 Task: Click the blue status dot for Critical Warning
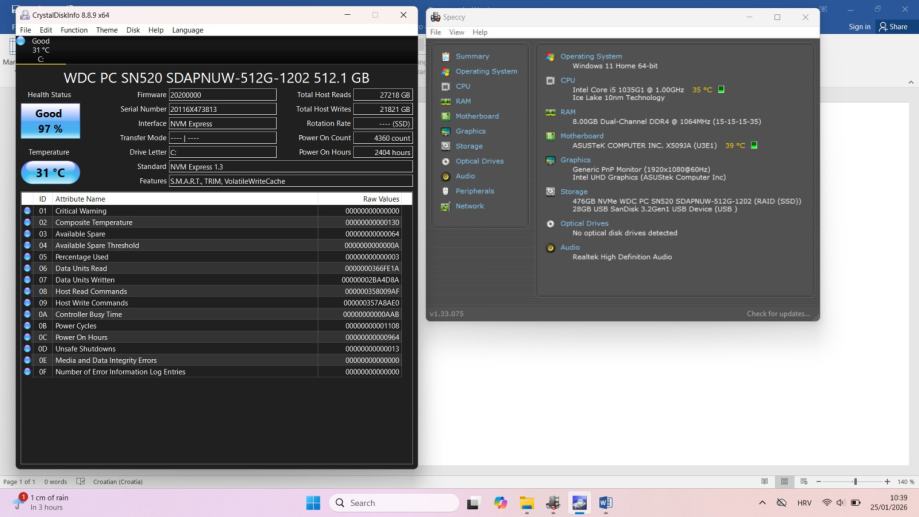[x=28, y=211]
